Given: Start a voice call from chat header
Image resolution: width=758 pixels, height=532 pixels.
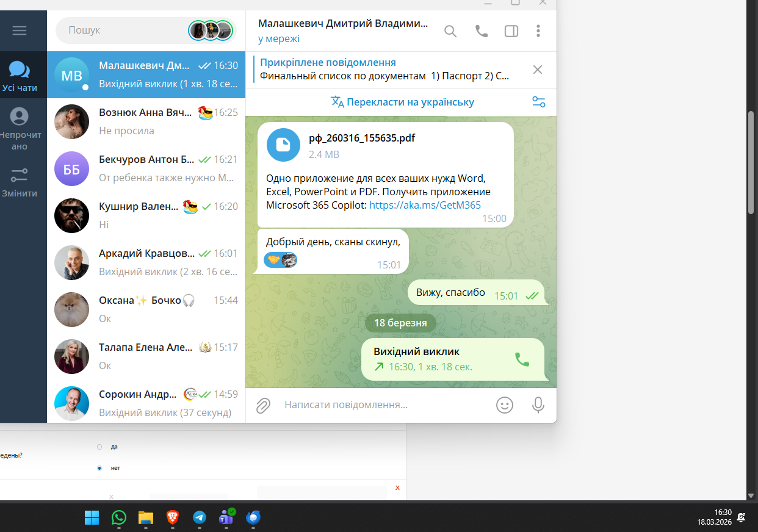Looking at the screenshot, I should pyautogui.click(x=482, y=31).
